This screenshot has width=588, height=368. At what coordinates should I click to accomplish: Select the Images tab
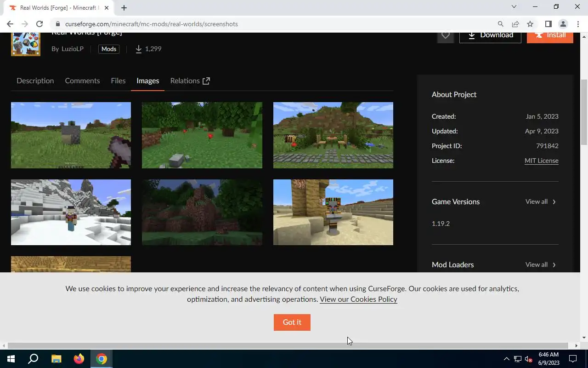148,80
